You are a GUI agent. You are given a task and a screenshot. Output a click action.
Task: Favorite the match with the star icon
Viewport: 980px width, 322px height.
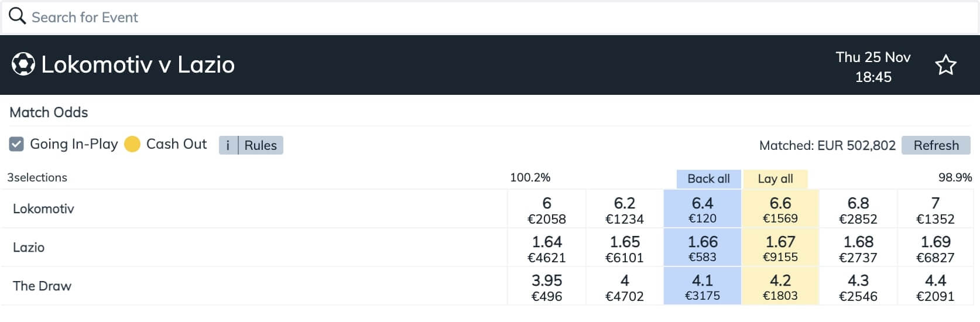pos(945,65)
